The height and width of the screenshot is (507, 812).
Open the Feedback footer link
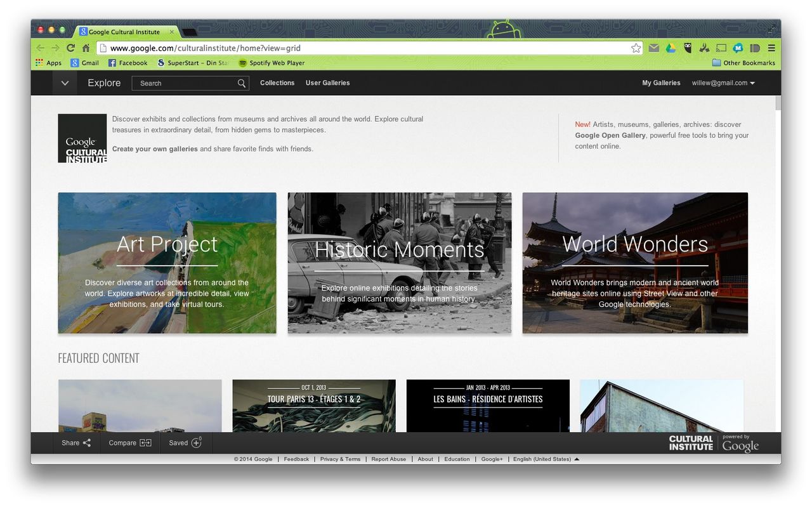[296, 459]
